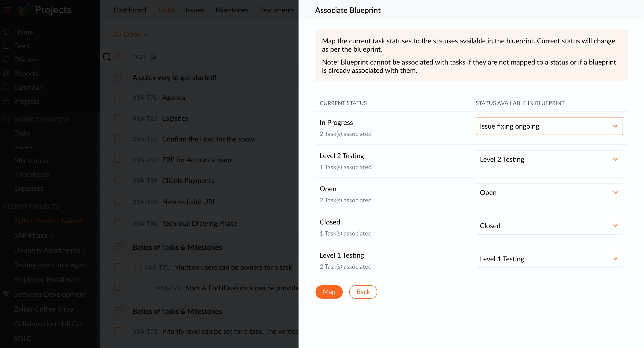Click the Reports sidebar icon
This screenshot has height=348, width=644.
click(x=6, y=73)
